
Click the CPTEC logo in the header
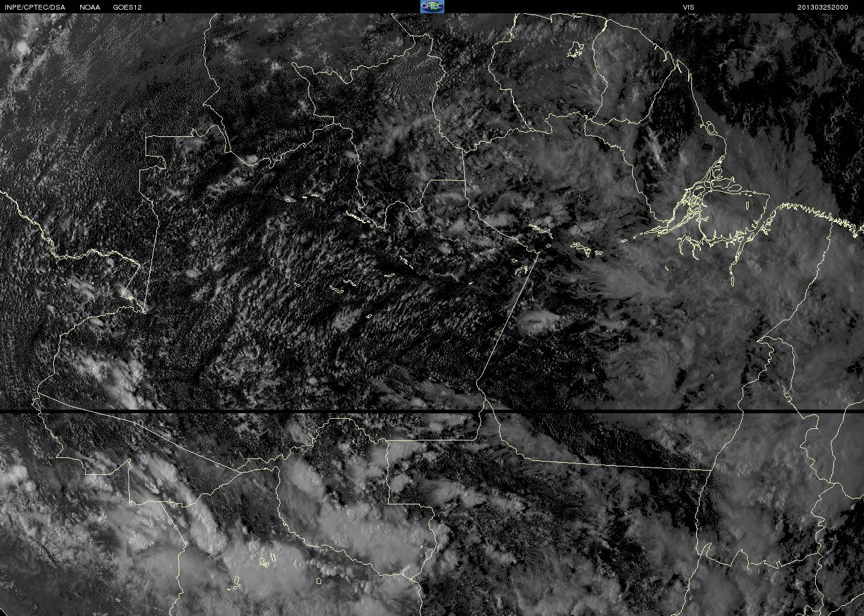tap(432, 7)
